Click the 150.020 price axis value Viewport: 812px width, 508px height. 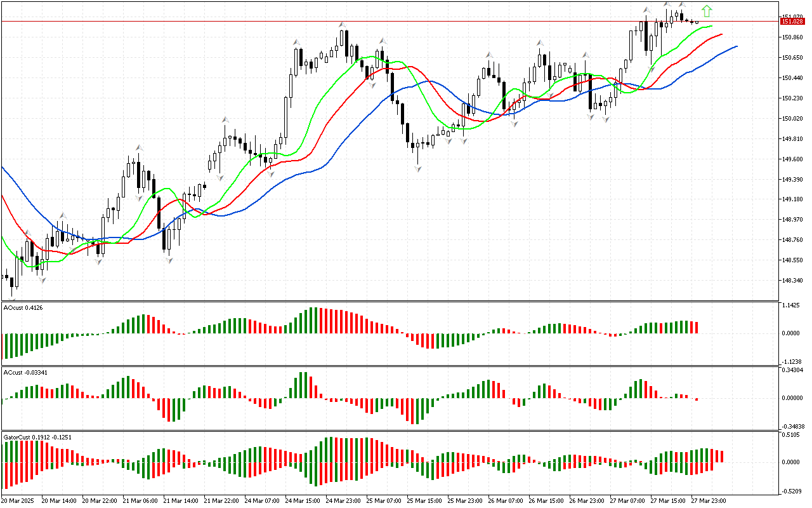pyautogui.click(x=793, y=119)
